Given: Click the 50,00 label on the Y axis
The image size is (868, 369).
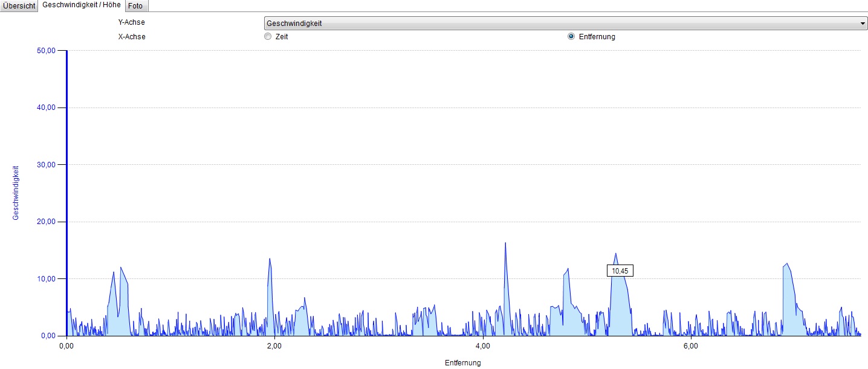Looking at the screenshot, I should [46, 51].
